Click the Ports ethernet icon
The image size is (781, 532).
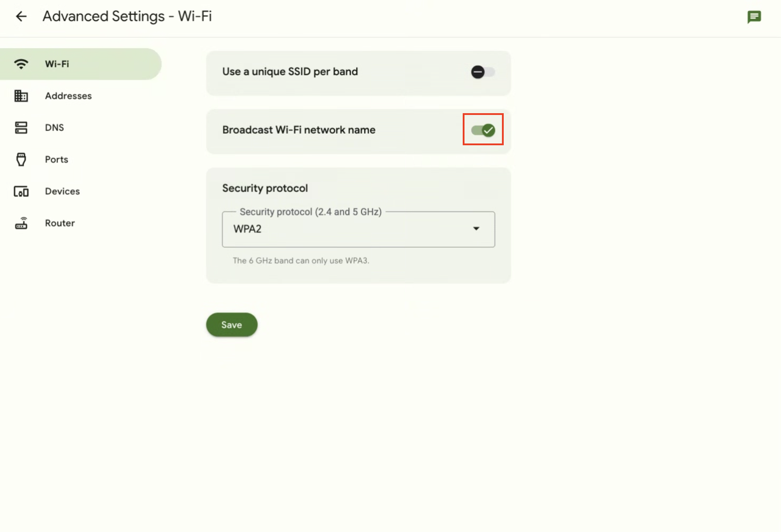point(21,160)
